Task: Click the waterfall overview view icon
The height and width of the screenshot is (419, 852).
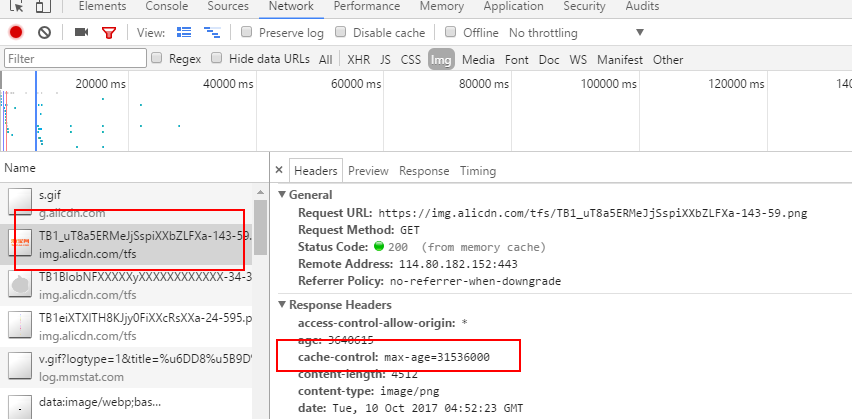Action: click(x=212, y=33)
